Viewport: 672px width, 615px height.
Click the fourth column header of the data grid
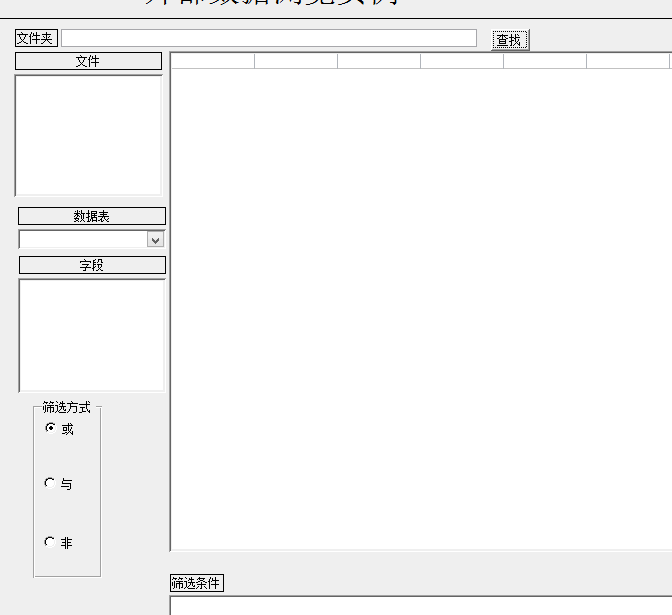(x=462, y=61)
